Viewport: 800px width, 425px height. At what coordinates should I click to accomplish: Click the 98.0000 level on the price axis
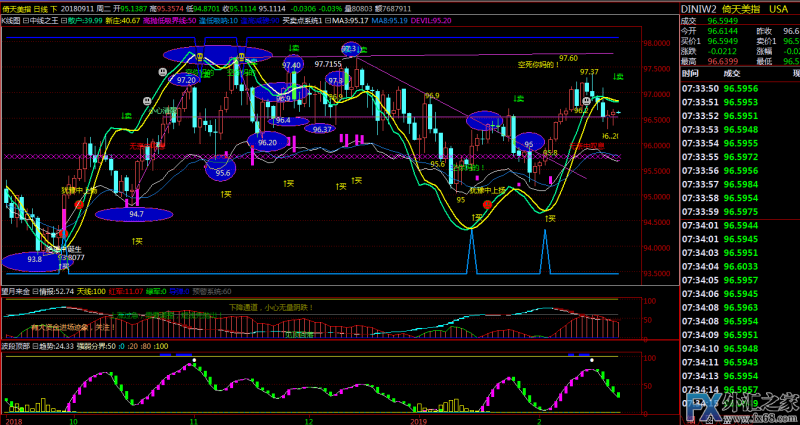657,43
